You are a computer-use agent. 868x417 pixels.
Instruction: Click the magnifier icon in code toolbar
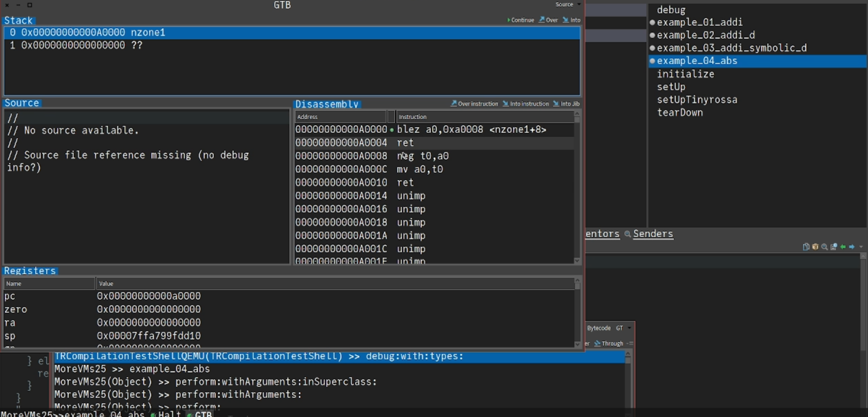825,247
